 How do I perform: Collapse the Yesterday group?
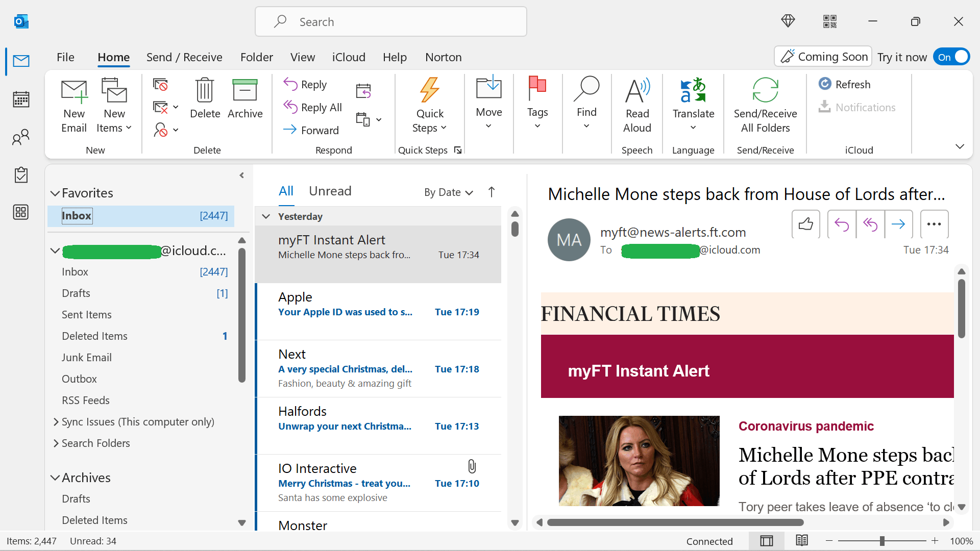click(266, 216)
